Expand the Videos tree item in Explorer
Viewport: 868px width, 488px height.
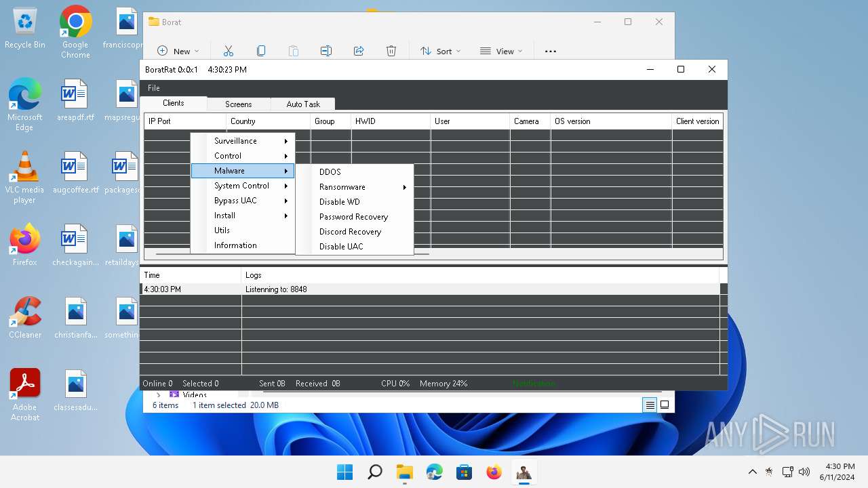[x=159, y=394]
